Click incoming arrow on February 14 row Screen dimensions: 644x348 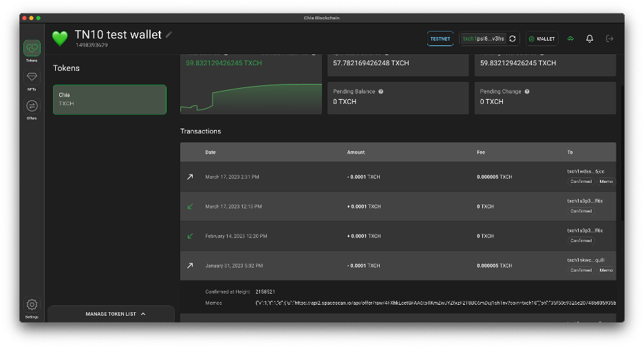(190, 236)
